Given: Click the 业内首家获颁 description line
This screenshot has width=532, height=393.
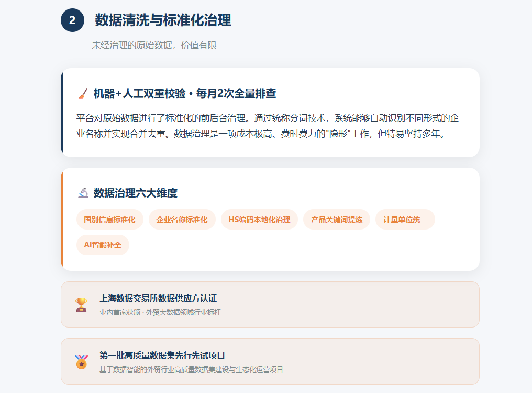Looking at the screenshot, I should tap(160, 312).
